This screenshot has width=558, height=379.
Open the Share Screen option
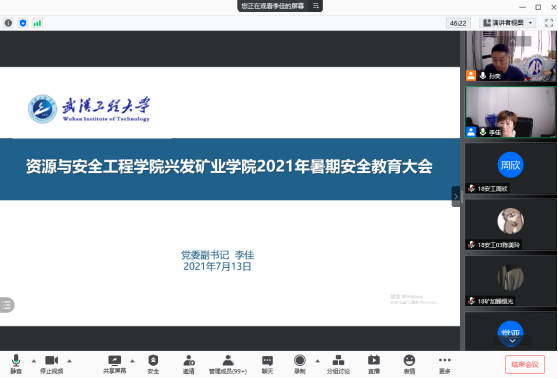(x=115, y=364)
